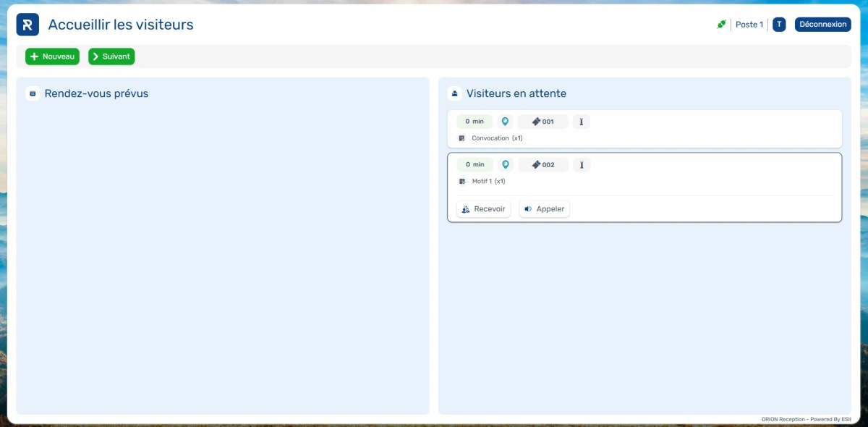This screenshot has height=427, width=868.
Task: Click the location pin for ticket 001
Action: (x=505, y=122)
